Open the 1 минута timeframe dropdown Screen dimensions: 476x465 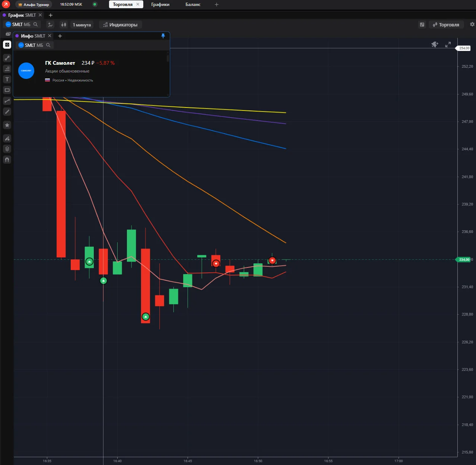tap(82, 25)
